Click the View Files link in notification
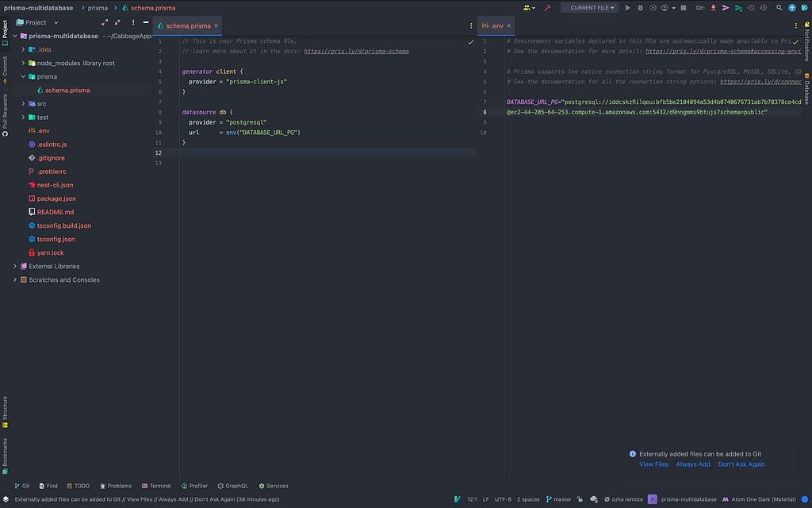This screenshot has width=812, height=508. tap(653, 464)
